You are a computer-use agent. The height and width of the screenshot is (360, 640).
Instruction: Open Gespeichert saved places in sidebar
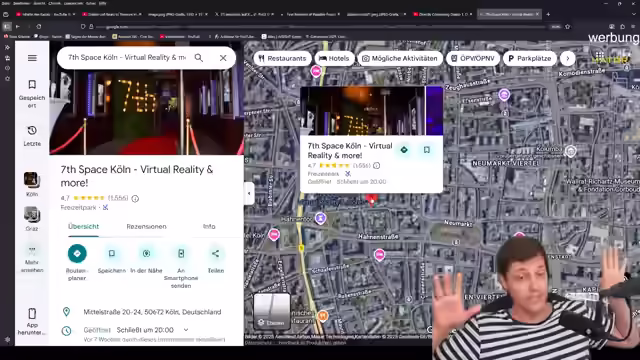32,93
